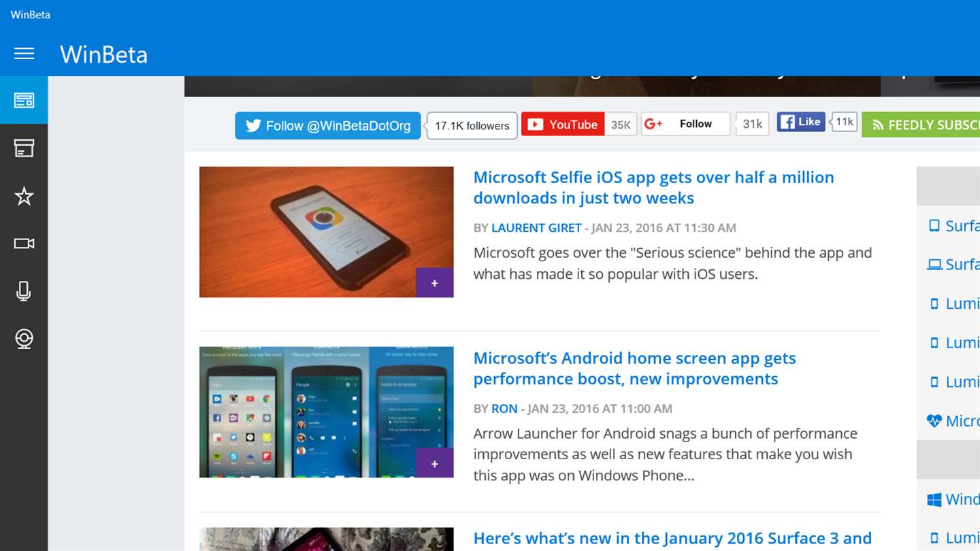Image resolution: width=980 pixels, height=551 pixels.
Task: Click the Microsoft Selfie article summary text
Action: coord(672,264)
